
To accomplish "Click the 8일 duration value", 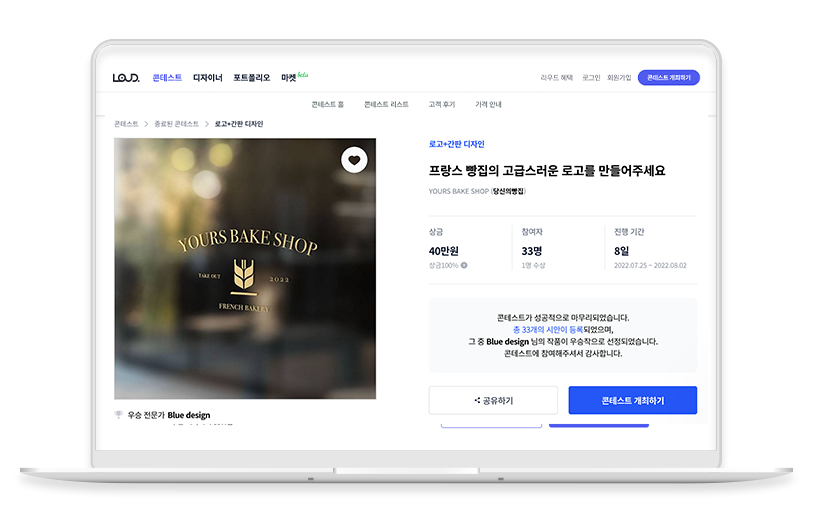I will (x=621, y=251).
